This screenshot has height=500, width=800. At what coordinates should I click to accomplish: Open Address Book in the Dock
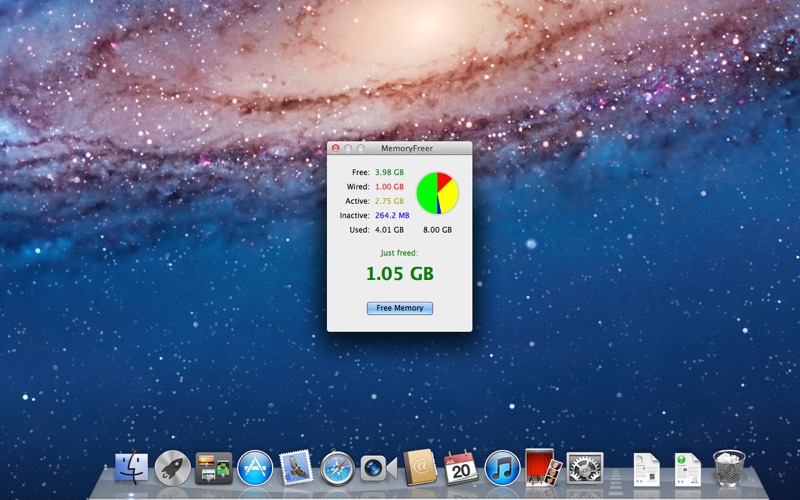pyautogui.click(x=420, y=467)
